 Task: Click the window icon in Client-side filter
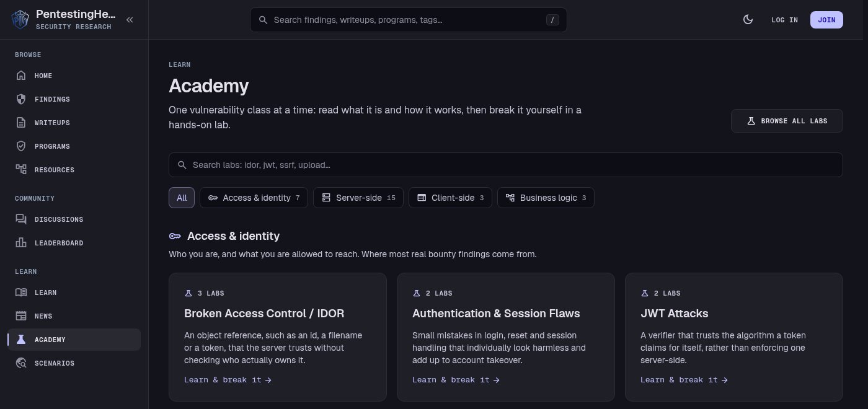422,198
